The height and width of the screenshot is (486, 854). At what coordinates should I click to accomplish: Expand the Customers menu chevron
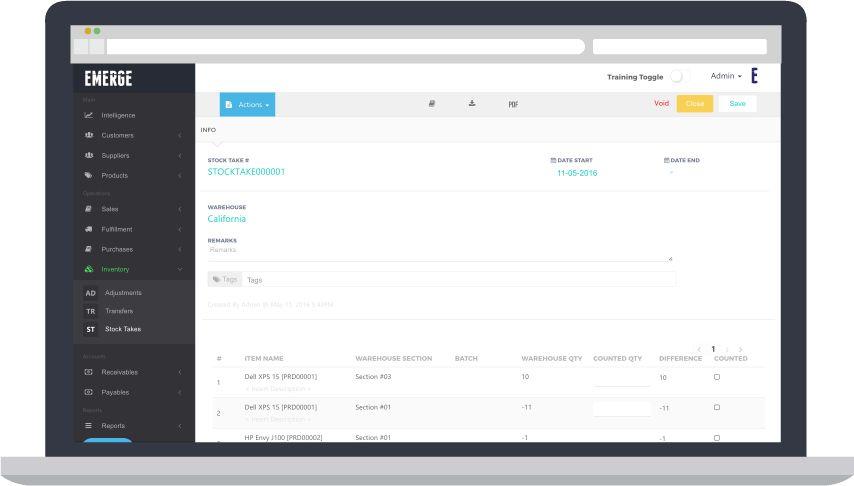click(180, 135)
